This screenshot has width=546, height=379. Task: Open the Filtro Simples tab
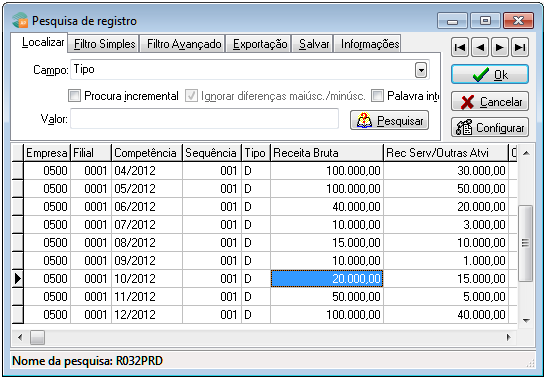[104, 44]
